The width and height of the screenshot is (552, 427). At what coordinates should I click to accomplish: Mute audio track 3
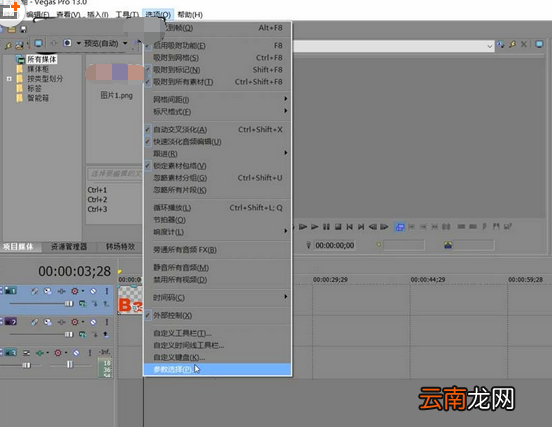tap(76, 352)
